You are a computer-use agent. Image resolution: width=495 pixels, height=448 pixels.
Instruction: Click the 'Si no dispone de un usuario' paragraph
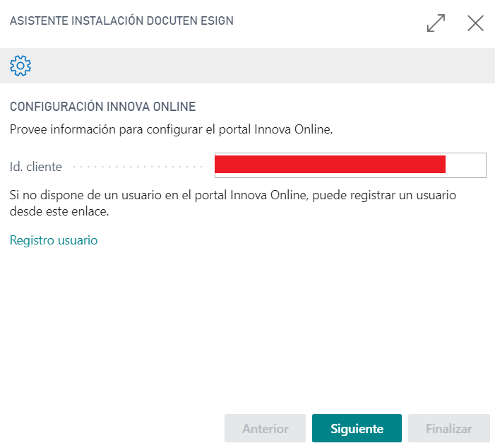232,203
